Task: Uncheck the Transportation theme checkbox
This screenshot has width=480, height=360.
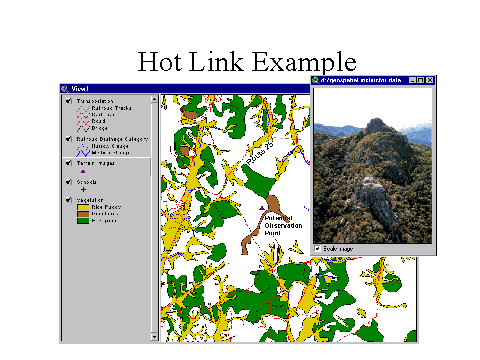Action: coord(69,101)
